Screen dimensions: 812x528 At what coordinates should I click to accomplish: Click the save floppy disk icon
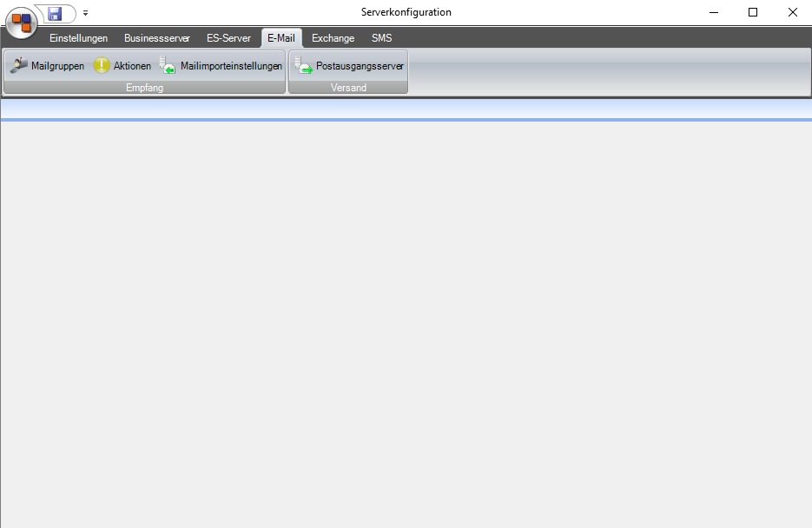click(55, 13)
